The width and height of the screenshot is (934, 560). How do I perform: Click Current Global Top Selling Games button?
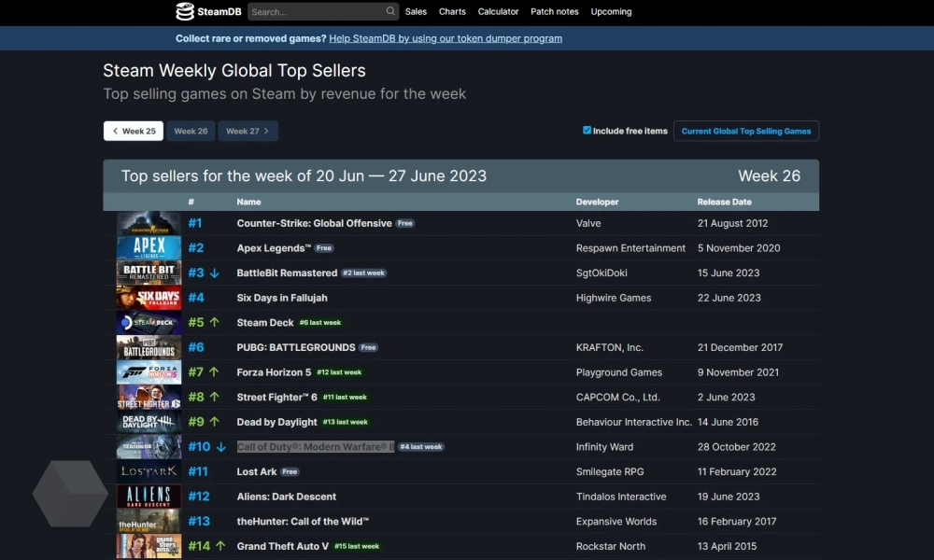click(745, 132)
